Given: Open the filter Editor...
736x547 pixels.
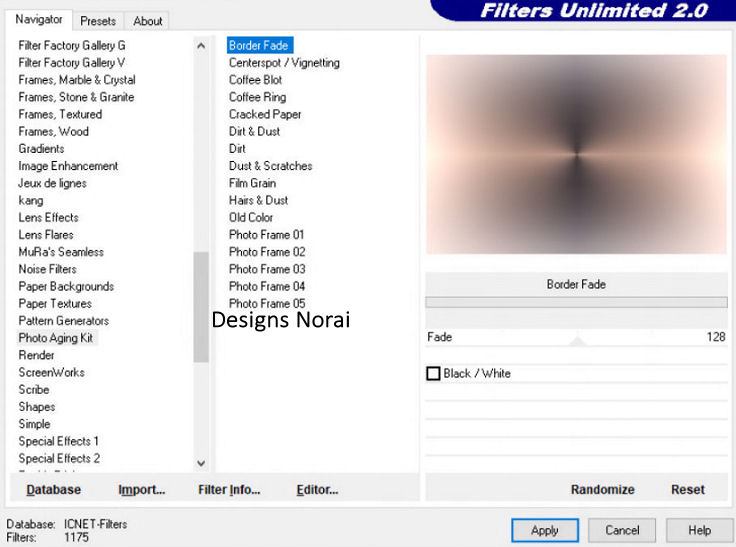Looking at the screenshot, I should [x=317, y=490].
